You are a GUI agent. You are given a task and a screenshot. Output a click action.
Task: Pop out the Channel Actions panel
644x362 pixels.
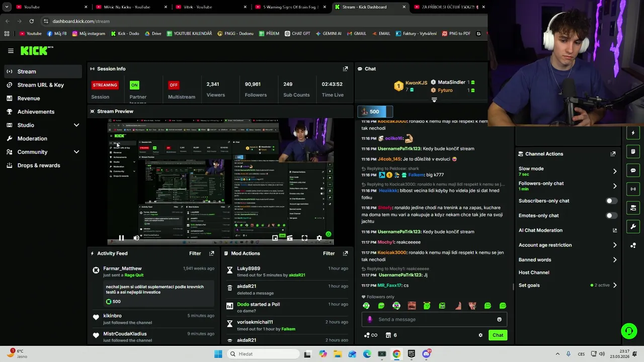613,154
